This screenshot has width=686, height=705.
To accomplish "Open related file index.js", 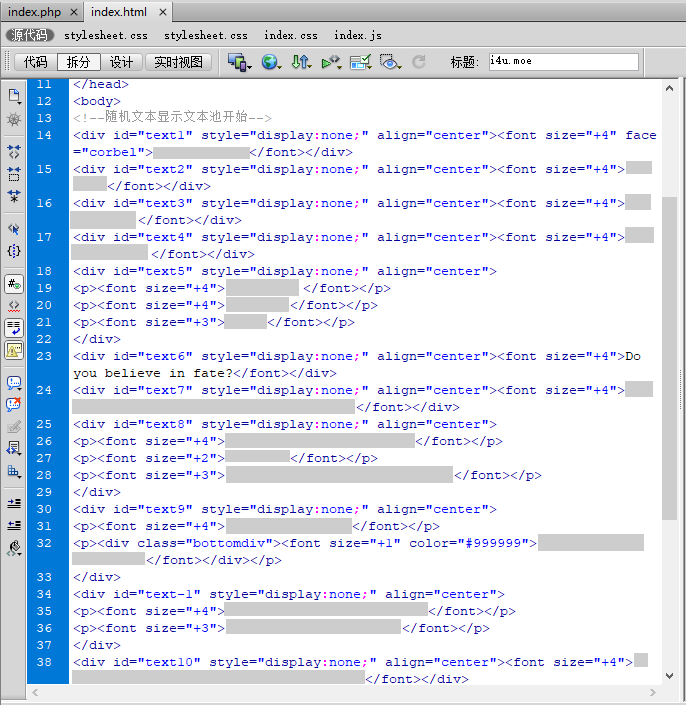I will point(357,35).
